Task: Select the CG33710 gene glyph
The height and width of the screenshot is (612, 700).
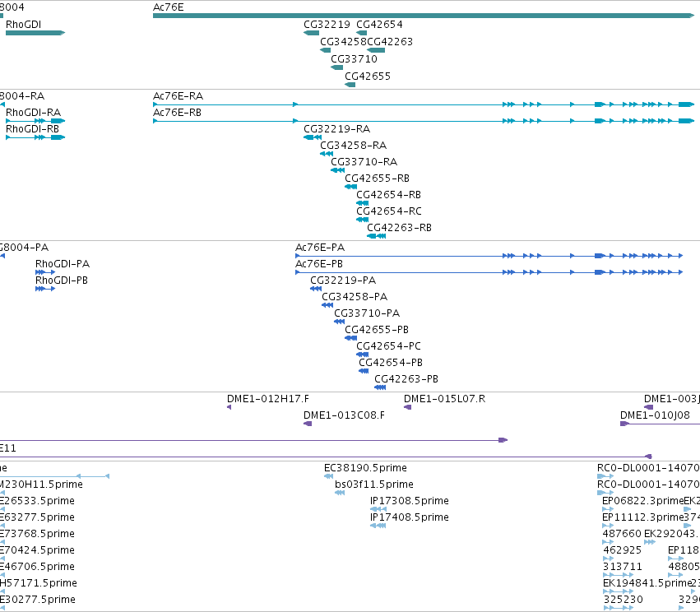Action: pyautogui.click(x=337, y=67)
